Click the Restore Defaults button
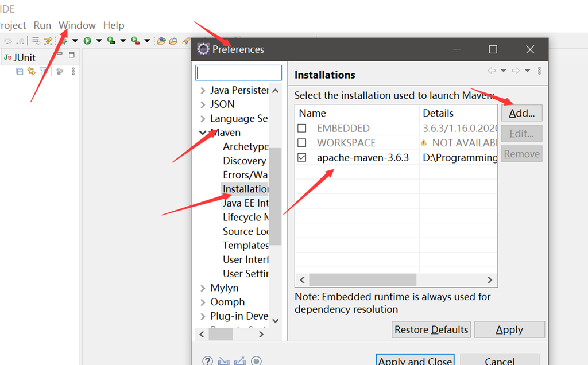The width and height of the screenshot is (588, 365). click(x=431, y=329)
